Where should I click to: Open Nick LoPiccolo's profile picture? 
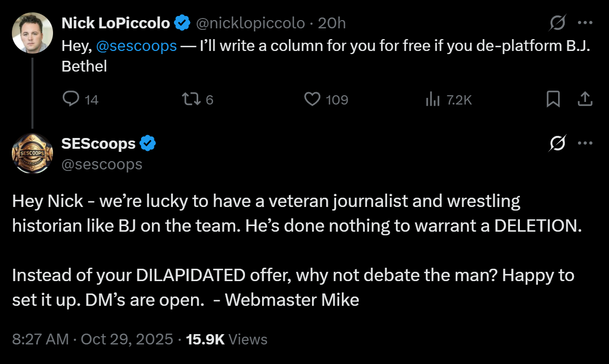point(32,33)
